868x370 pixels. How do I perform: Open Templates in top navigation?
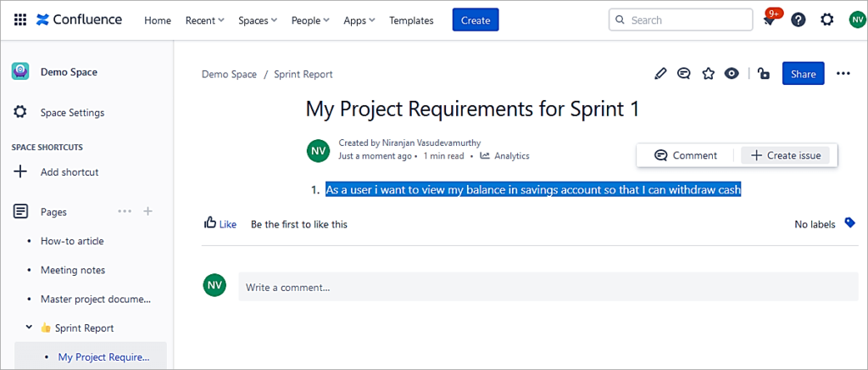pyautogui.click(x=411, y=20)
